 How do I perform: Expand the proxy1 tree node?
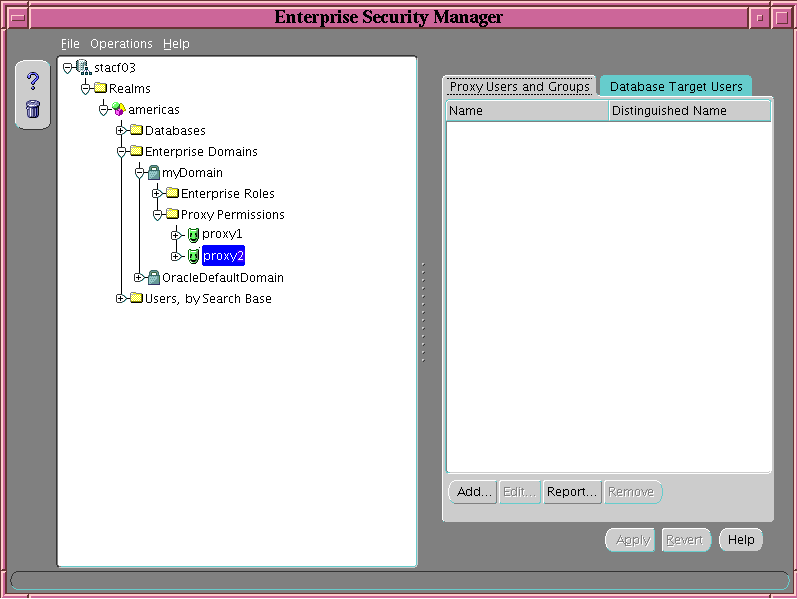(176, 235)
